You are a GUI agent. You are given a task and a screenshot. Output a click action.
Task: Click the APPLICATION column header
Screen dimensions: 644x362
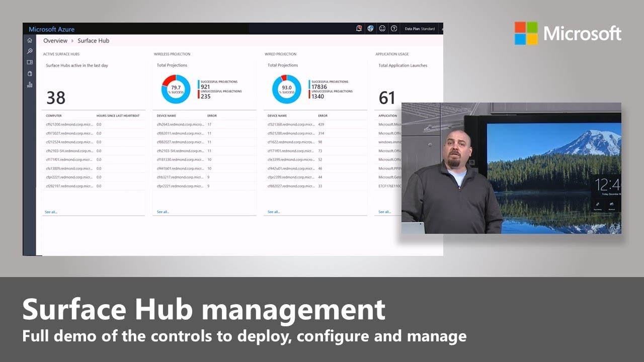pos(387,116)
